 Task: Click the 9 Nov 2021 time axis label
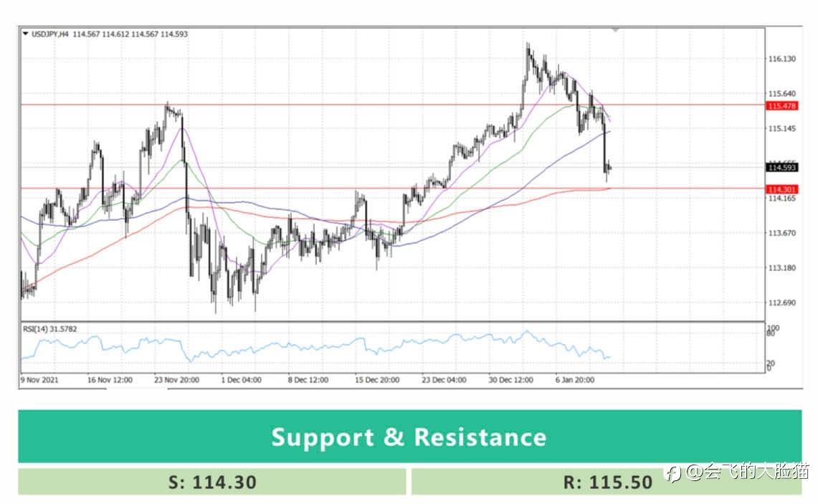(40, 380)
